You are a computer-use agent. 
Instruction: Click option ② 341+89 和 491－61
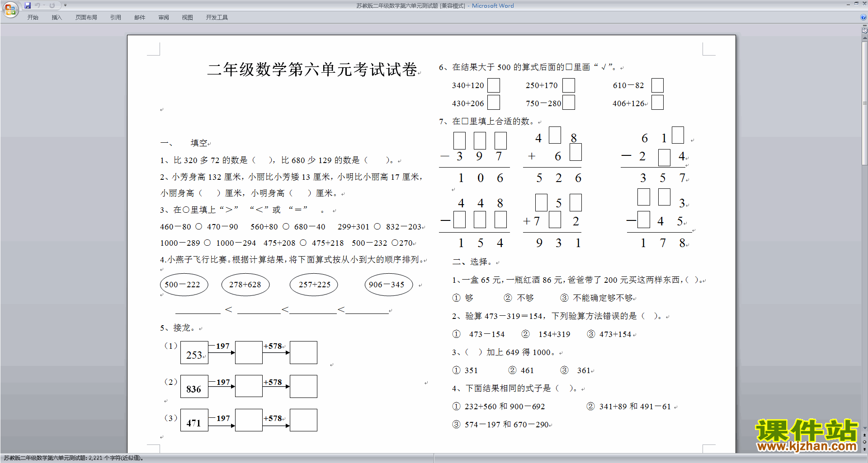coord(629,407)
